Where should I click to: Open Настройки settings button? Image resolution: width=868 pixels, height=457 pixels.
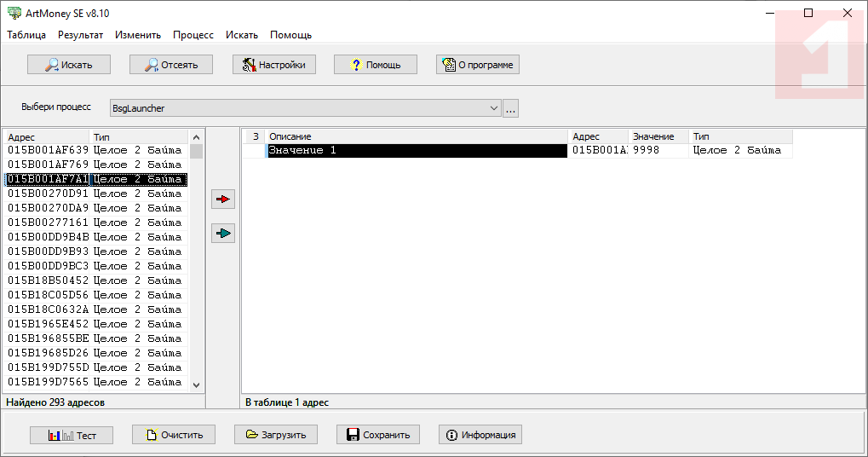274,65
